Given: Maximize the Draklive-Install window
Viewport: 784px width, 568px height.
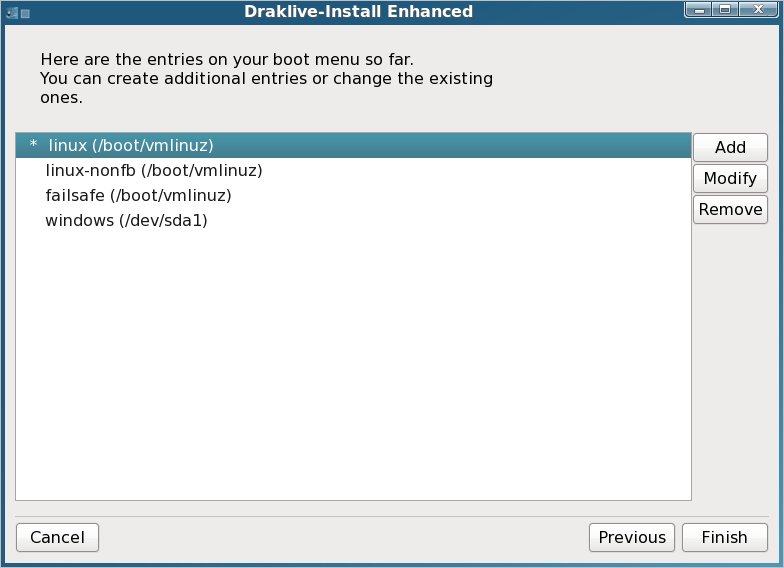Looking at the screenshot, I should 725,11.
